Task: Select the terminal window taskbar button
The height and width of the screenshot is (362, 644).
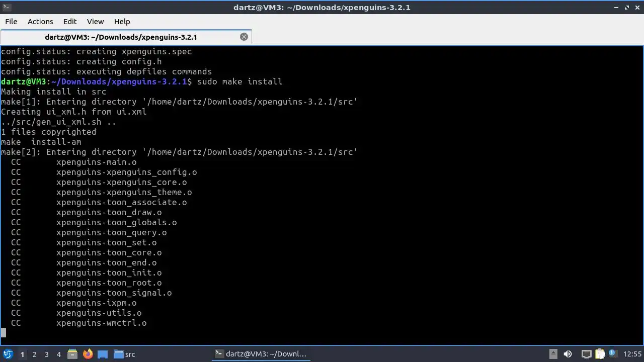Action: point(261,354)
